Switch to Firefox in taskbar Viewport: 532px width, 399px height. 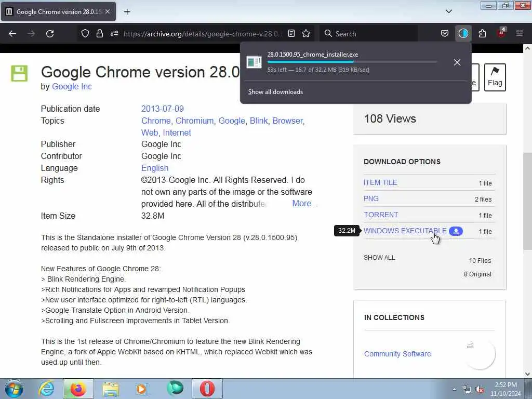point(78,389)
